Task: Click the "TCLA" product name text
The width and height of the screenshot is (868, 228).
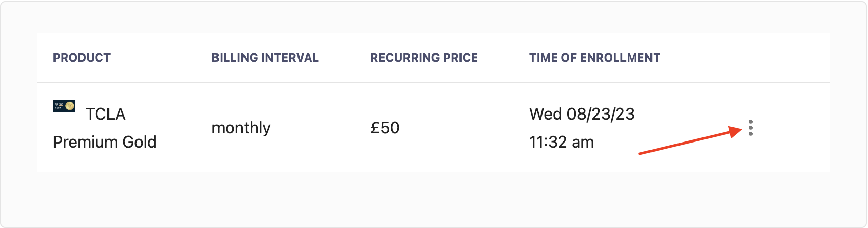Action: pos(105,114)
